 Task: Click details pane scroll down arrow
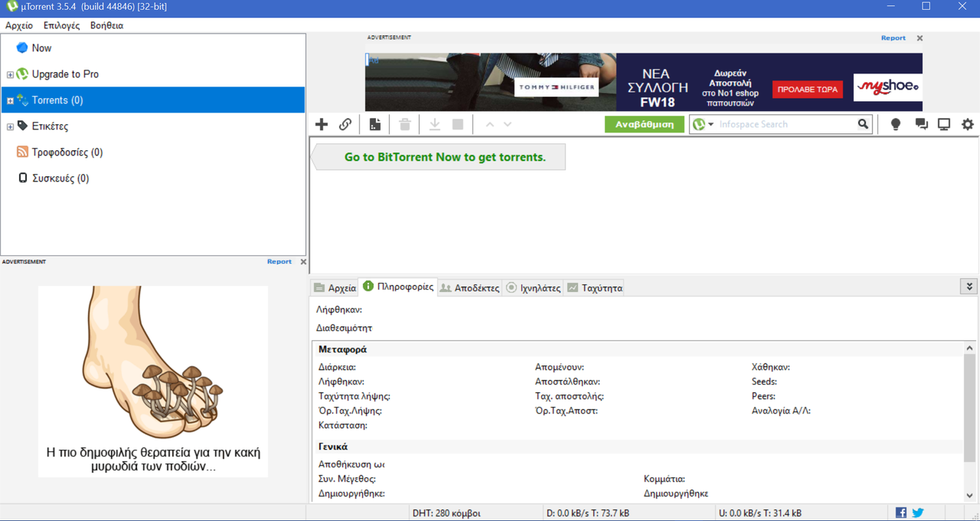tap(969, 495)
